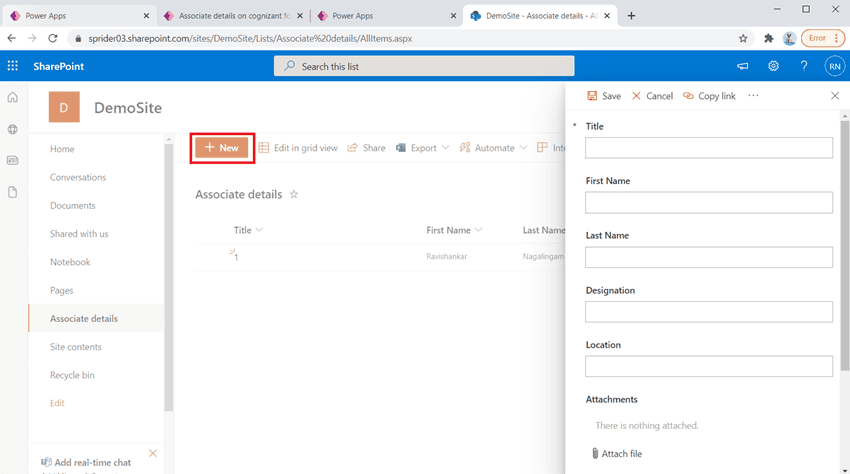Favorite the Associate details list with star

click(294, 194)
